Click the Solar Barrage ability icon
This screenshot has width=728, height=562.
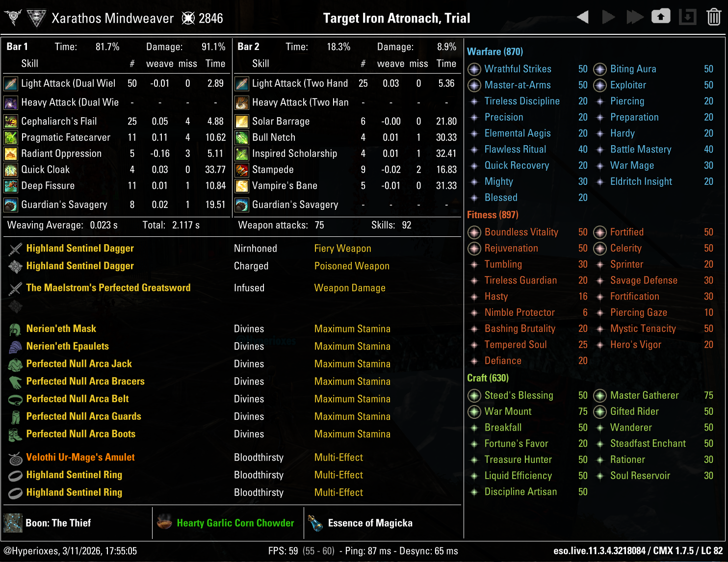tap(241, 121)
